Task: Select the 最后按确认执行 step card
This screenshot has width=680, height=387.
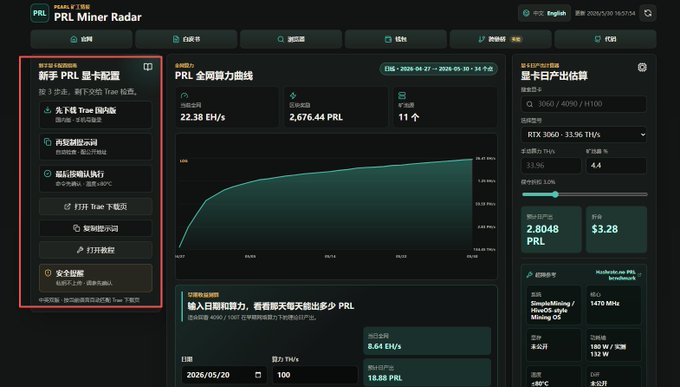Action: coord(95,178)
